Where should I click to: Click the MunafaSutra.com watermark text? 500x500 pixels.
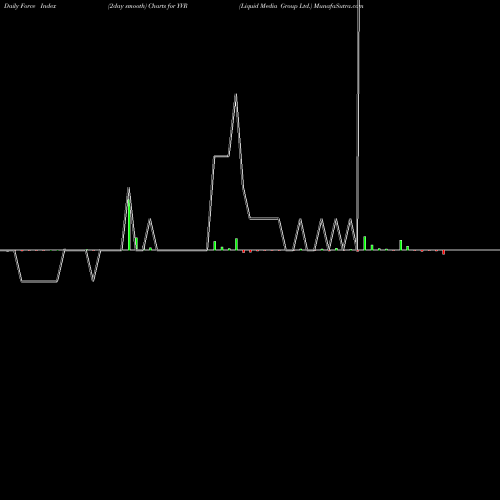point(338,6)
